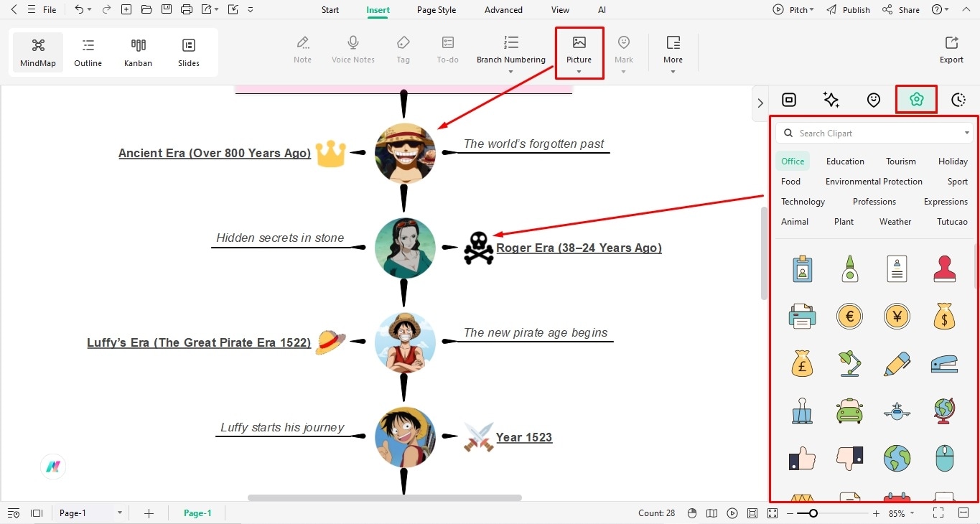
Task: Add a To-do item
Action: click(448, 50)
